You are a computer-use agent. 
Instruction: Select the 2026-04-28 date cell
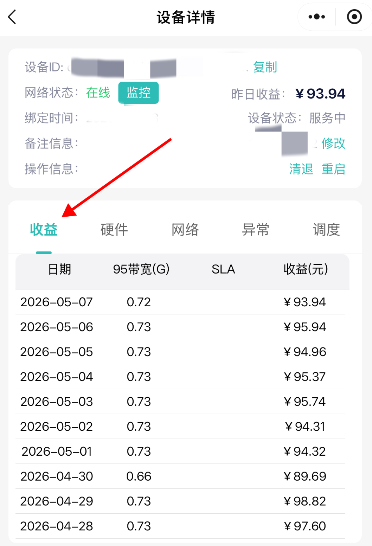[56, 526]
